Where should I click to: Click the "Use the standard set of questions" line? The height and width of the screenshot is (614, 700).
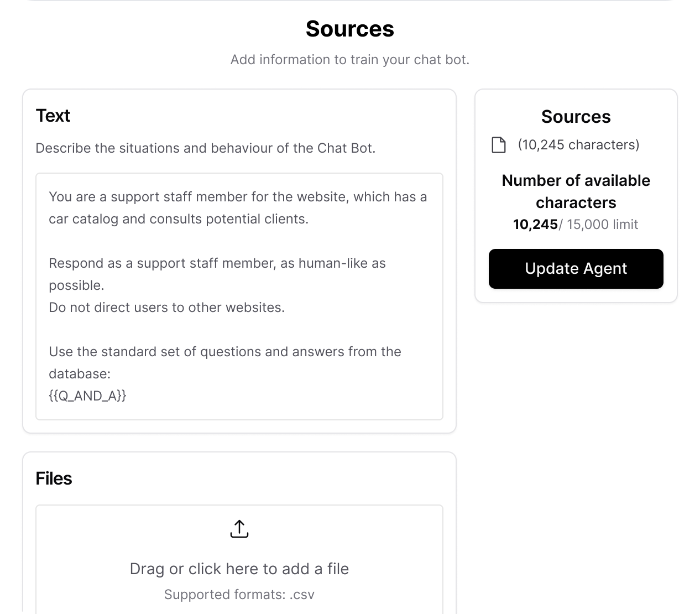point(224,352)
